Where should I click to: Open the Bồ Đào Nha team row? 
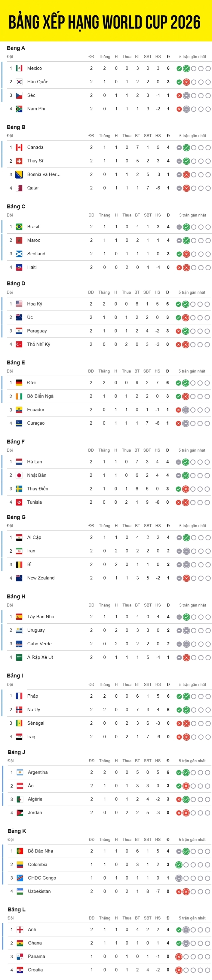[x=106, y=851]
